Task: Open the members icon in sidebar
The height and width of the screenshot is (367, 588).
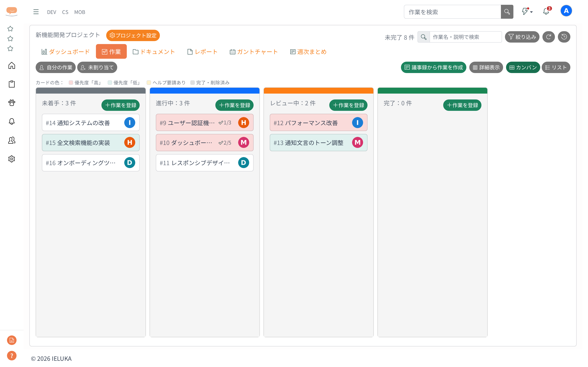Action: coord(12,140)
